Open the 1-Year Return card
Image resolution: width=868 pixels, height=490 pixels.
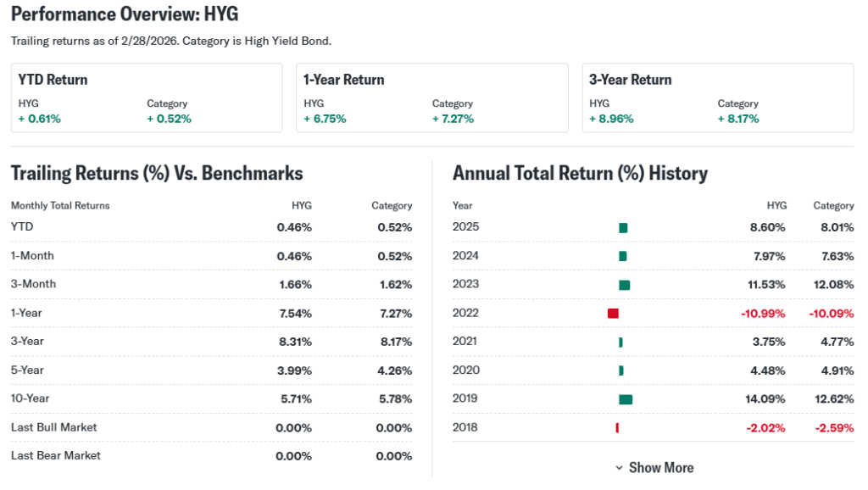(431, 97)
